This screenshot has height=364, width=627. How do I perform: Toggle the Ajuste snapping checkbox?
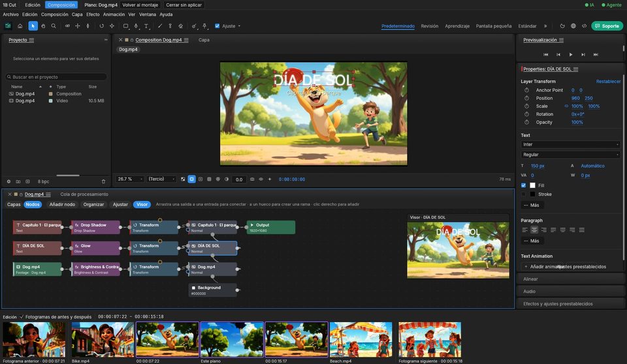point(217,26)
